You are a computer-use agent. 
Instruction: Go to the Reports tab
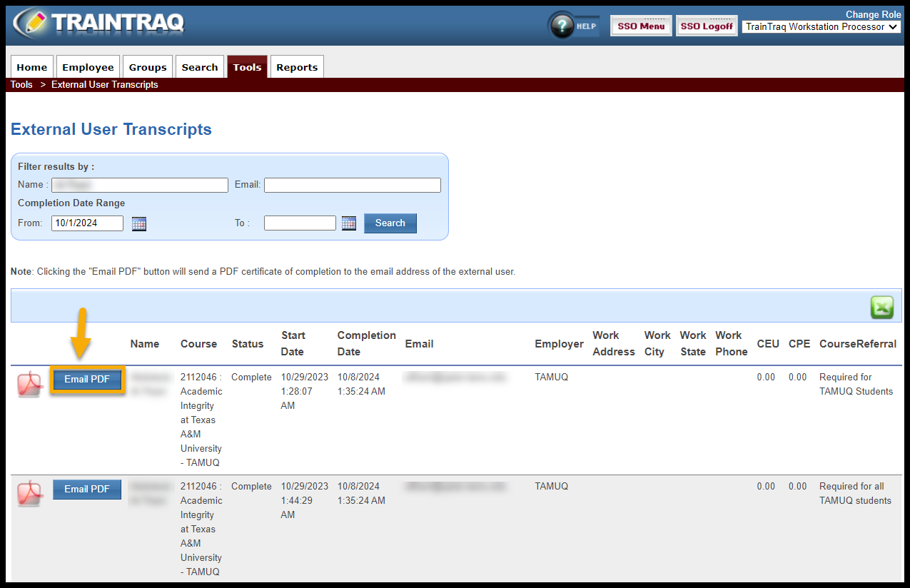297,67
